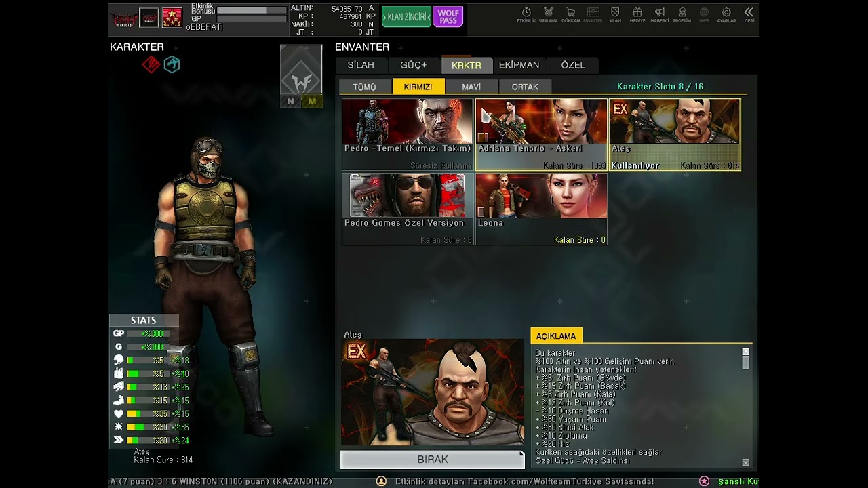Switch to the KRKTR tab
This screenshot has width=868, height=488.
(467, 65)
